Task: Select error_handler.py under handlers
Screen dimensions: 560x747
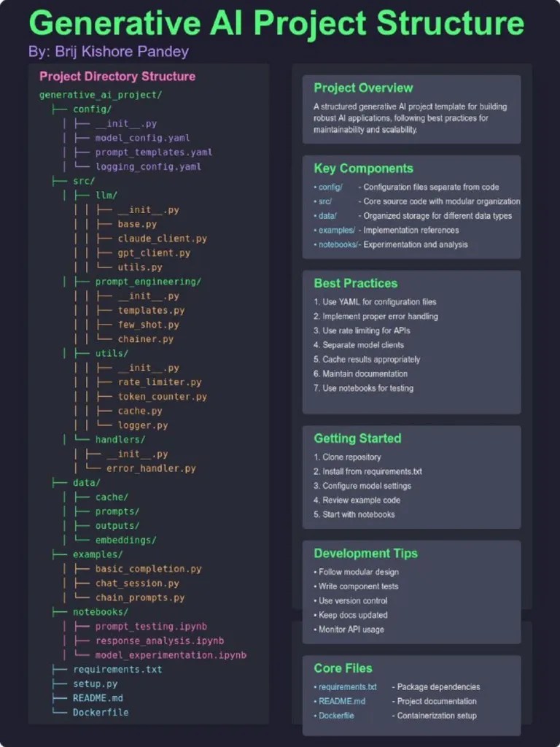Action: [151, 468]
